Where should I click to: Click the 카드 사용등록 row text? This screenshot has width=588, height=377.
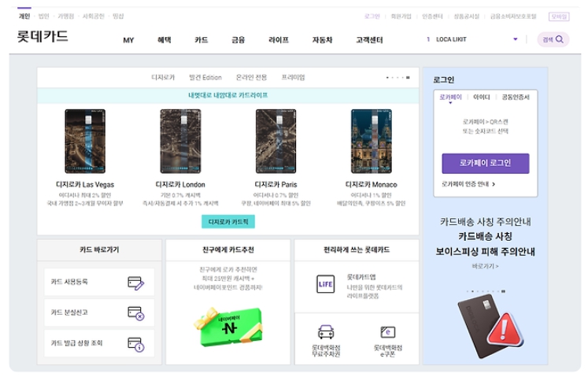[x=69, y=282]
